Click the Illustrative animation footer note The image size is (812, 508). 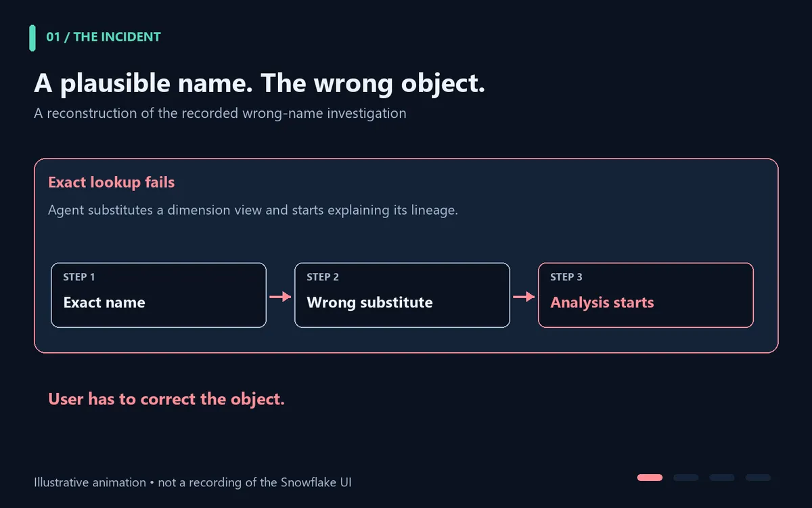click(193, 482)
